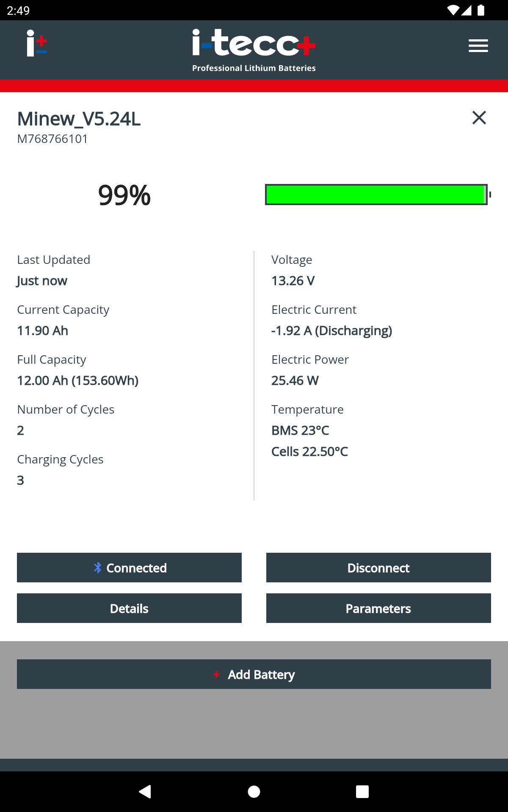The width and height of the screenshot is (508, 812).
Task: Tap the Full Capacity 12.00 Ah value
Action: (78, 381)
